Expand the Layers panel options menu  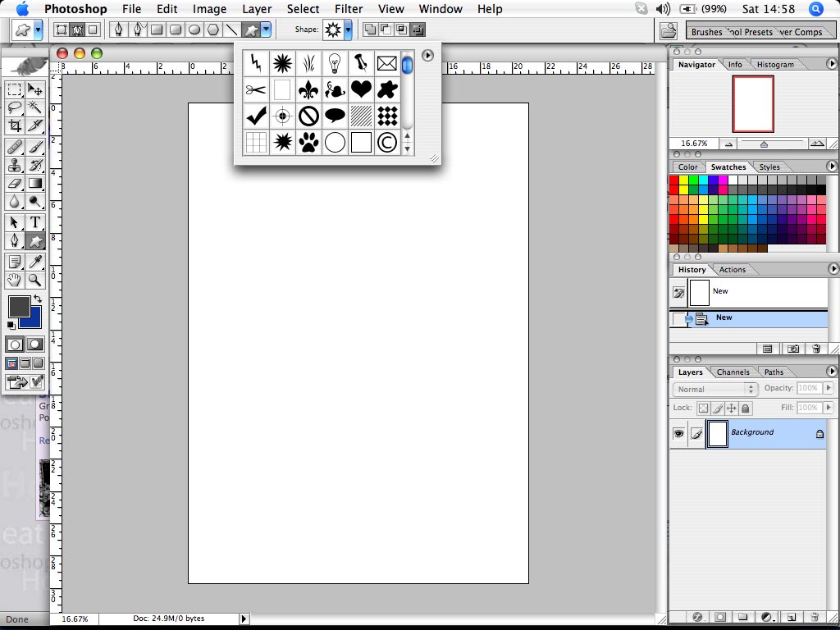833,372
